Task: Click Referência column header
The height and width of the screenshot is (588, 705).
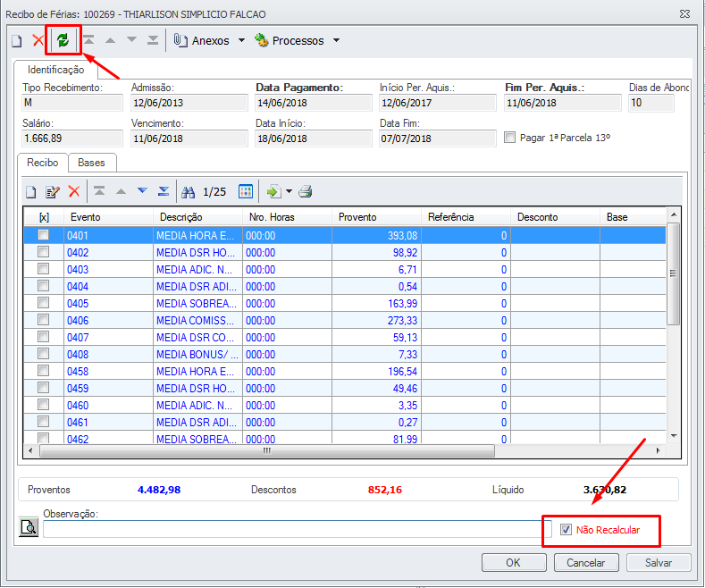Action: tap(466, 217)
